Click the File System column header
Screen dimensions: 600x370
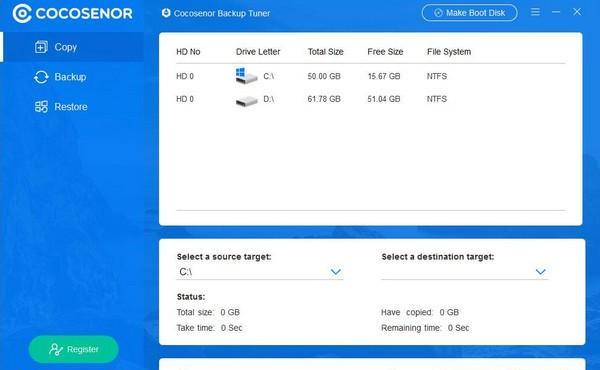click(x=449, y=52)
